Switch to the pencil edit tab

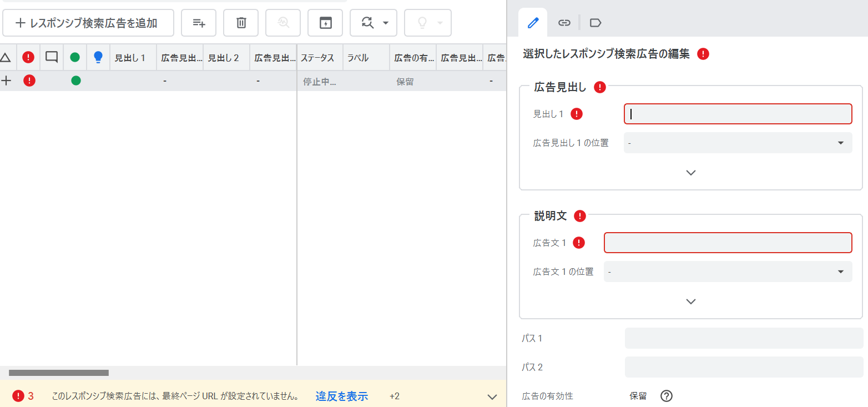(533, 23)
